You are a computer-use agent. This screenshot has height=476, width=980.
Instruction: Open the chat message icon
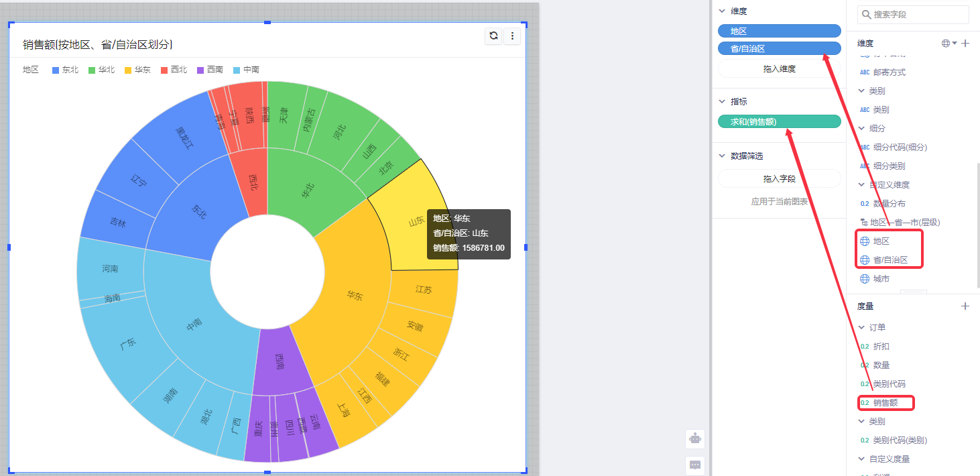(695, 465)
